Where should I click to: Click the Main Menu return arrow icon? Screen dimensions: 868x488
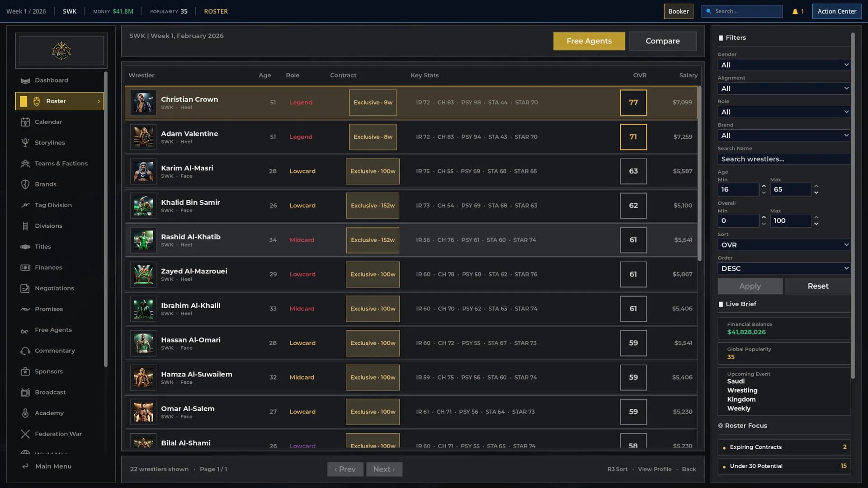(x=25, y=466)
